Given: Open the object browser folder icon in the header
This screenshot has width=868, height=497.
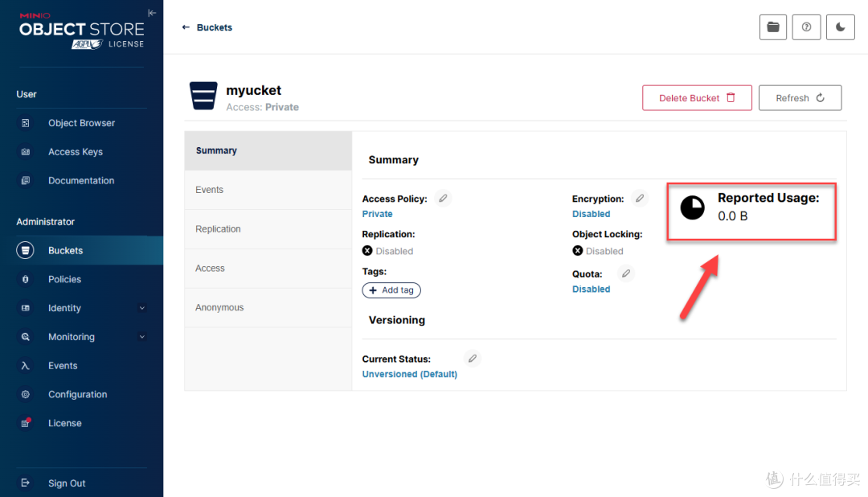Looking at the screenshot, I should click(x=773, y=27).
